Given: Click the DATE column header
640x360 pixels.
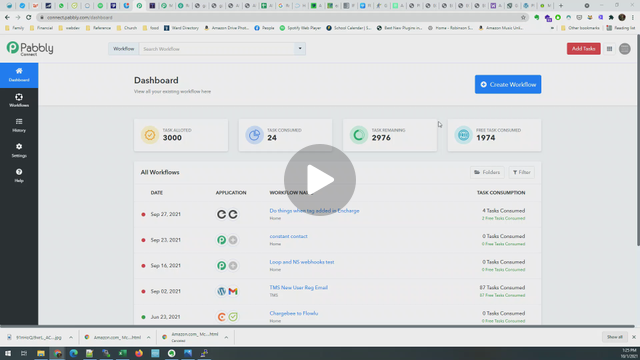Looking at the screenshot, I should coord(157,193).
